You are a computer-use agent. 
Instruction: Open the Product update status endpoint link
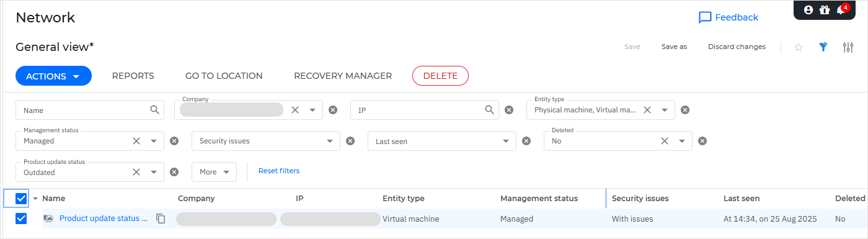104,219
